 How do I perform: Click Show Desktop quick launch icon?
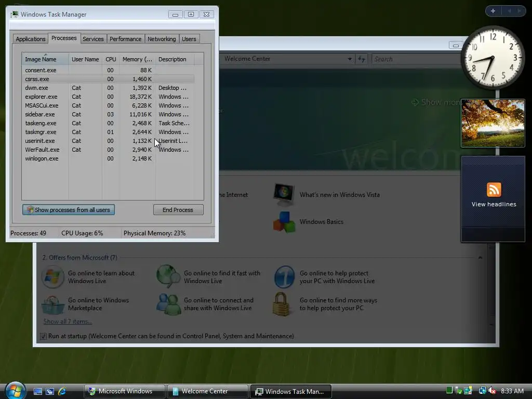coord(37,391)
